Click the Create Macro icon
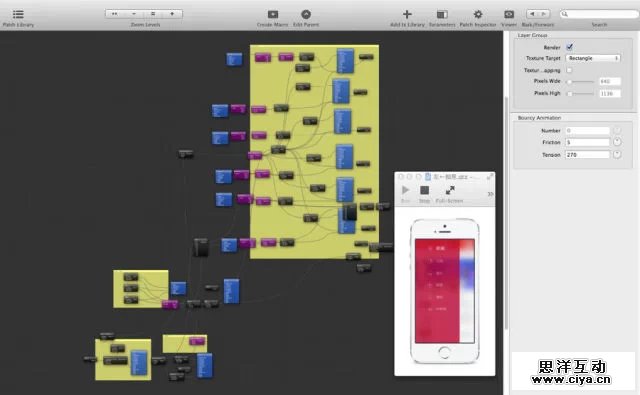Viewport: 640px width, 395px height. [x=273, y=14]
